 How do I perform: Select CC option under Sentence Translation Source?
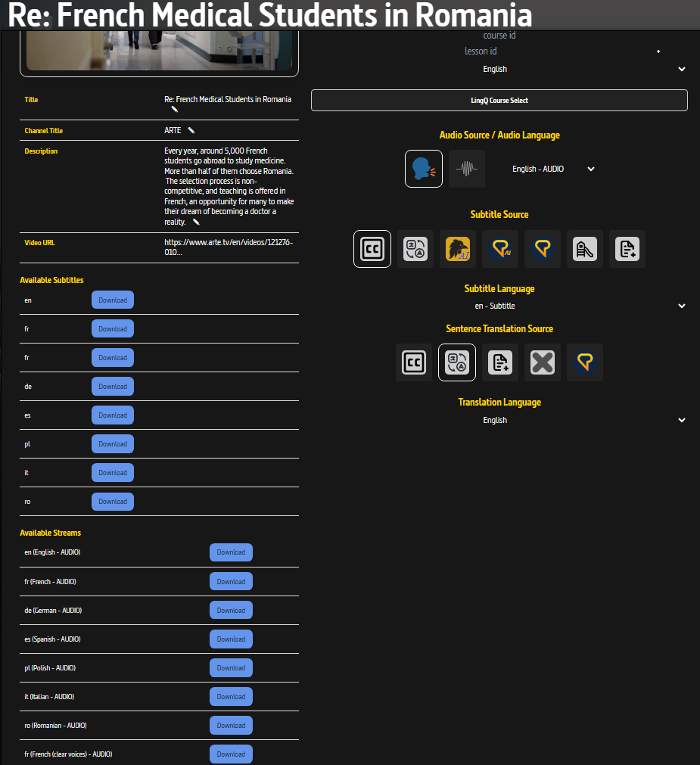coord(414,362)
